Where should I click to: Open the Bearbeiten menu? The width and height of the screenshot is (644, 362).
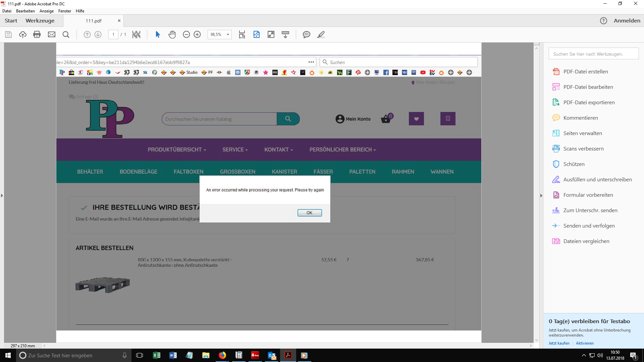click(25, 11)
